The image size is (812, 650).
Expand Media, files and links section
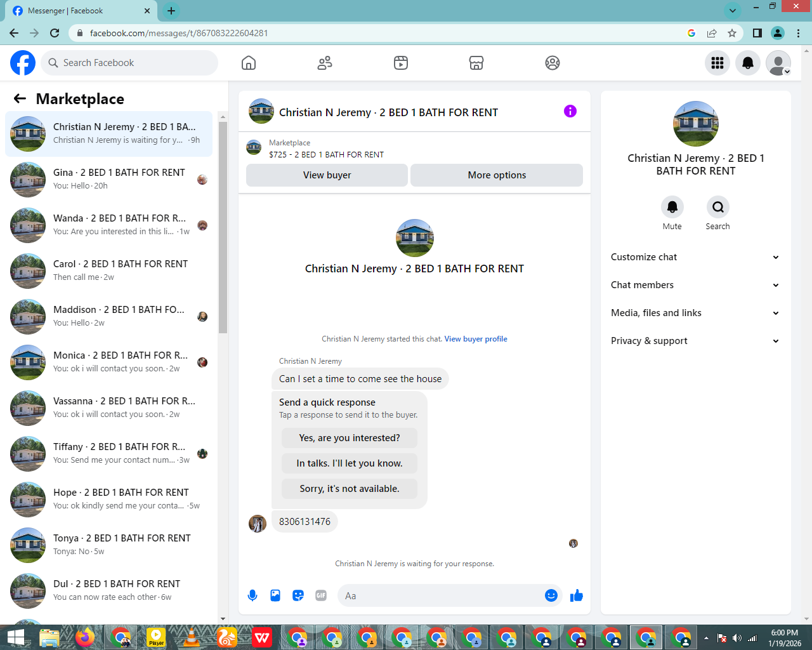[696, 313]
